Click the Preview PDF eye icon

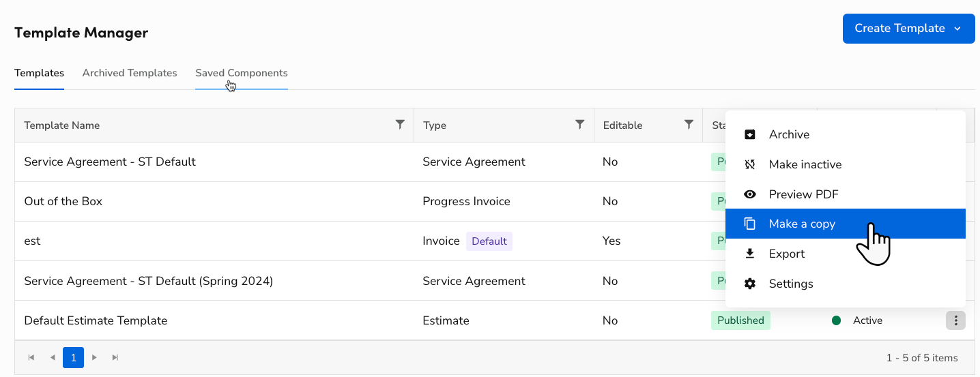[x=750, y=194]
